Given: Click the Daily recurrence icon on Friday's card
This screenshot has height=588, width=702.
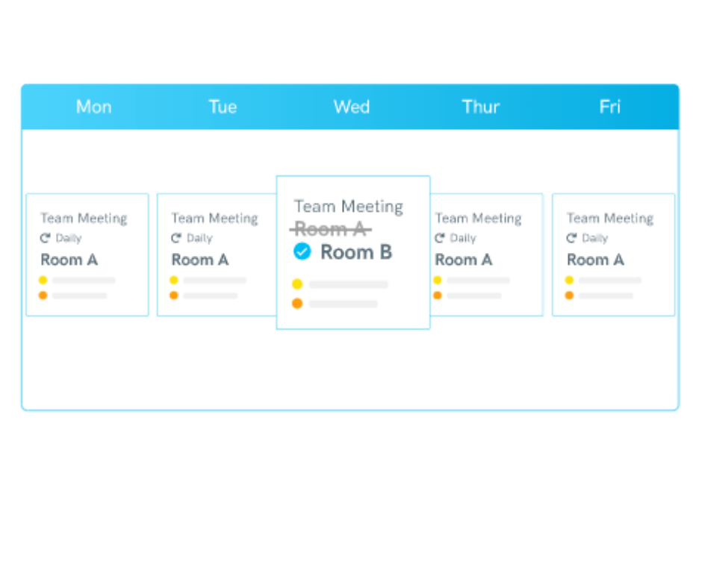Looking at the screenshot, I should (x=572, y=237).
